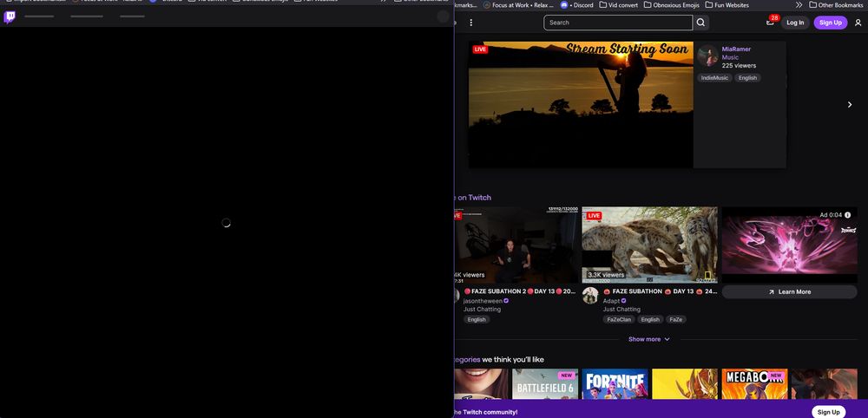
Task: Click the Learn More ad button
Action: pos(789,292)
